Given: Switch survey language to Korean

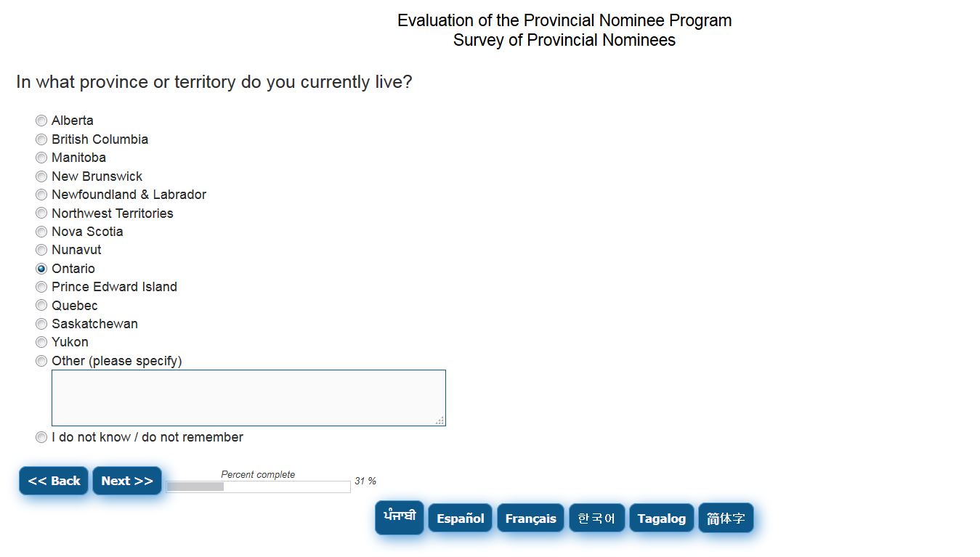Looking at the screenshot, I should point(596,519).
